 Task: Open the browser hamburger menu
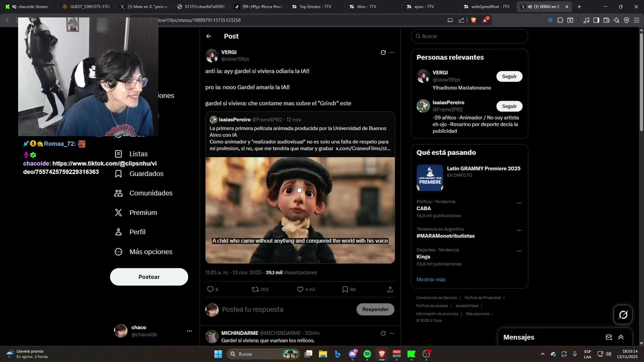(x=637, y=20)
